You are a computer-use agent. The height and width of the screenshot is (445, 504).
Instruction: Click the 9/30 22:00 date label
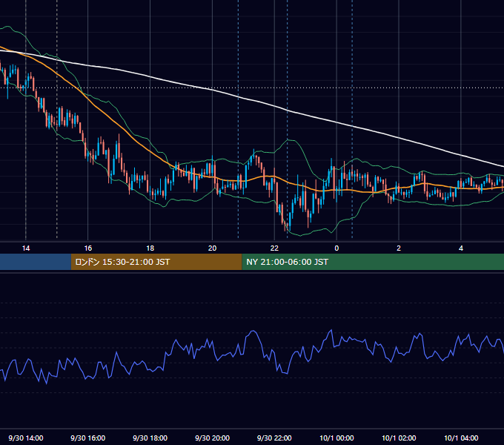point(274,438)
